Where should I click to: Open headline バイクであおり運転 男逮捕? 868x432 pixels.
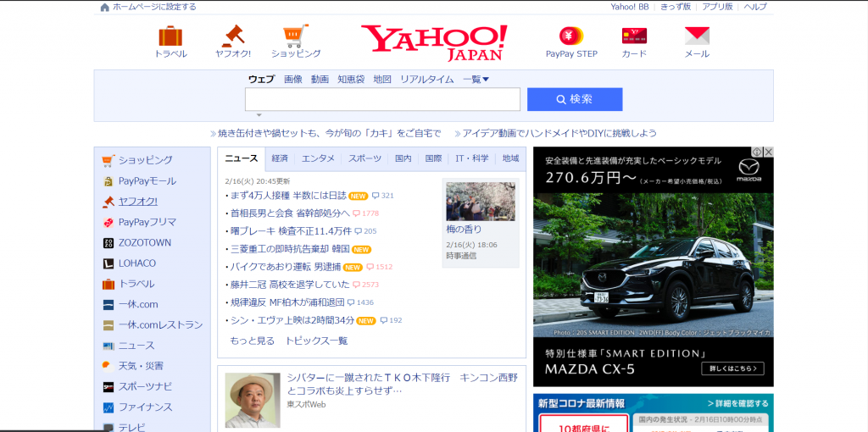coord(285,267)
